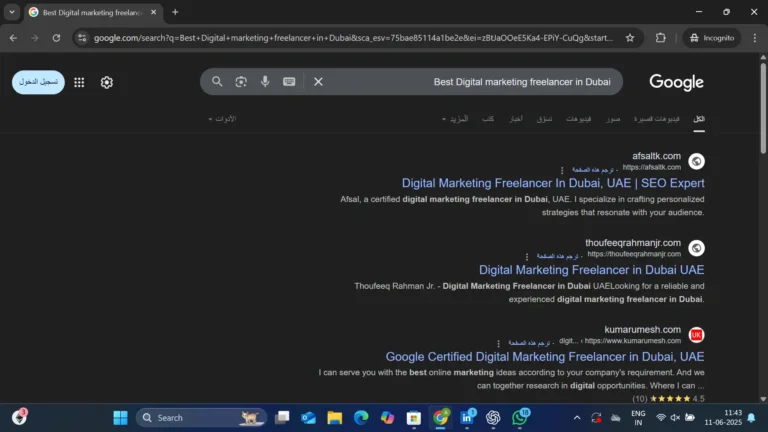Switch to Shopping tab

click(544, 119)
